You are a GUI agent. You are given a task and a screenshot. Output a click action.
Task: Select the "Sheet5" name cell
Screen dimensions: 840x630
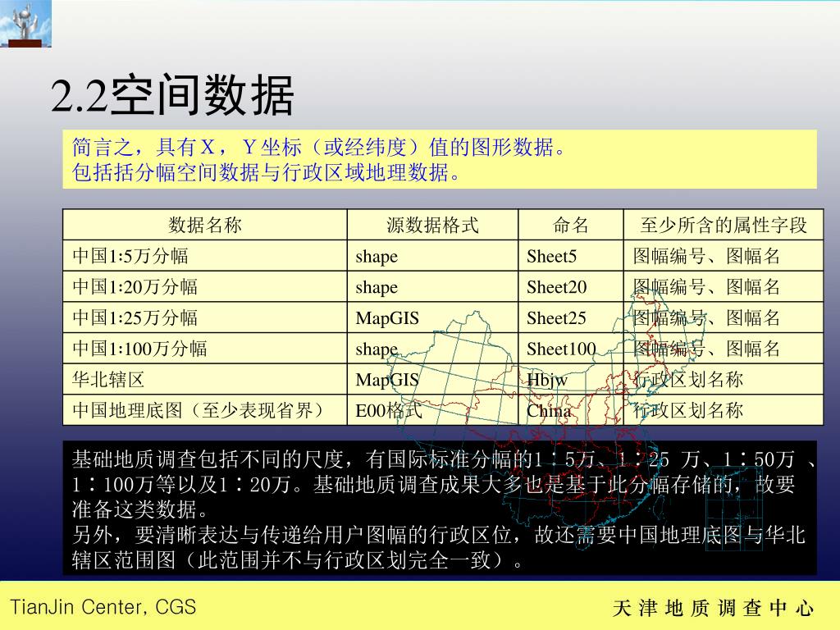(x=571, y=256)
